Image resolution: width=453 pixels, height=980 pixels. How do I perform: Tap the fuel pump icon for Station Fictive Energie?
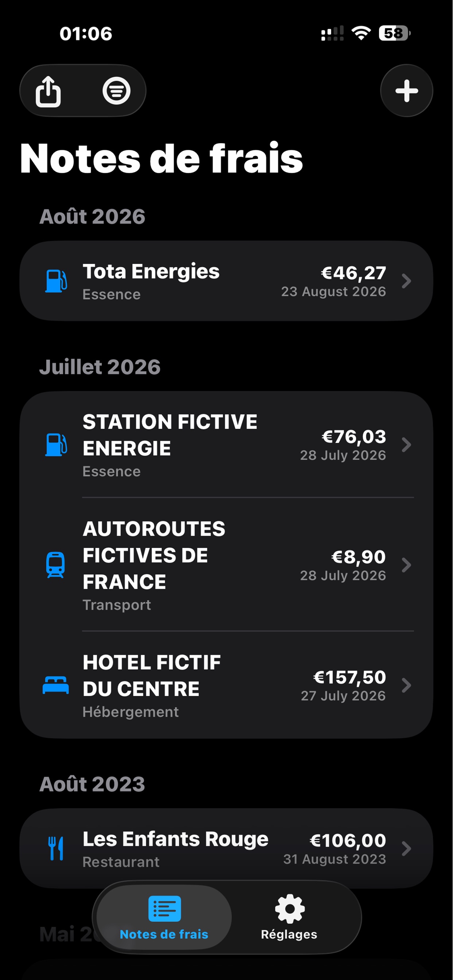[56, 445]
